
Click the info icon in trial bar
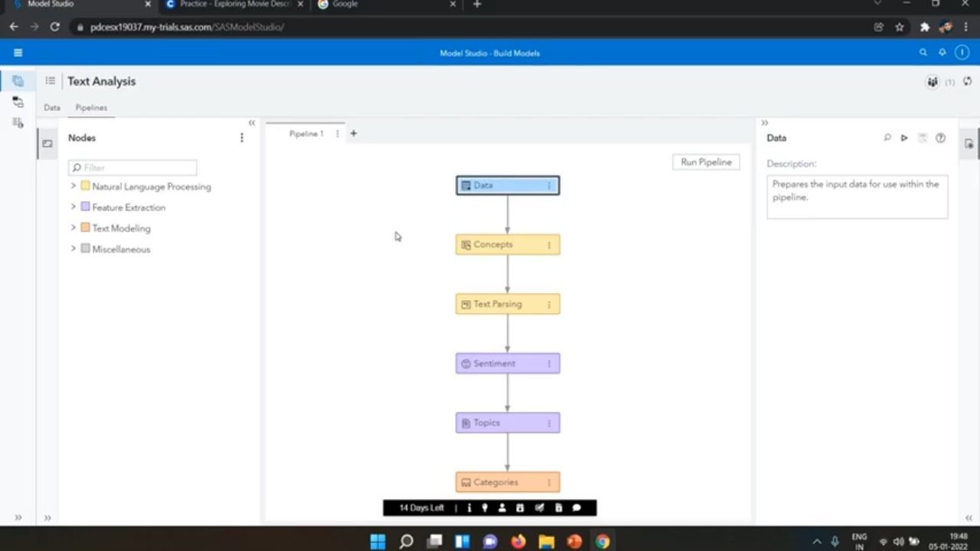(x=469, y=507)
